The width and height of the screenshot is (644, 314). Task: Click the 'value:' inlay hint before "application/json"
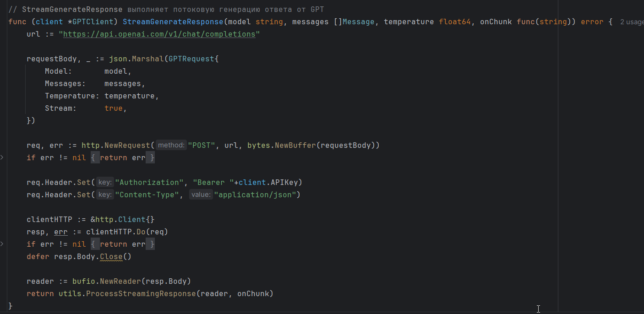pyautogui.click(x=201, y=195)
